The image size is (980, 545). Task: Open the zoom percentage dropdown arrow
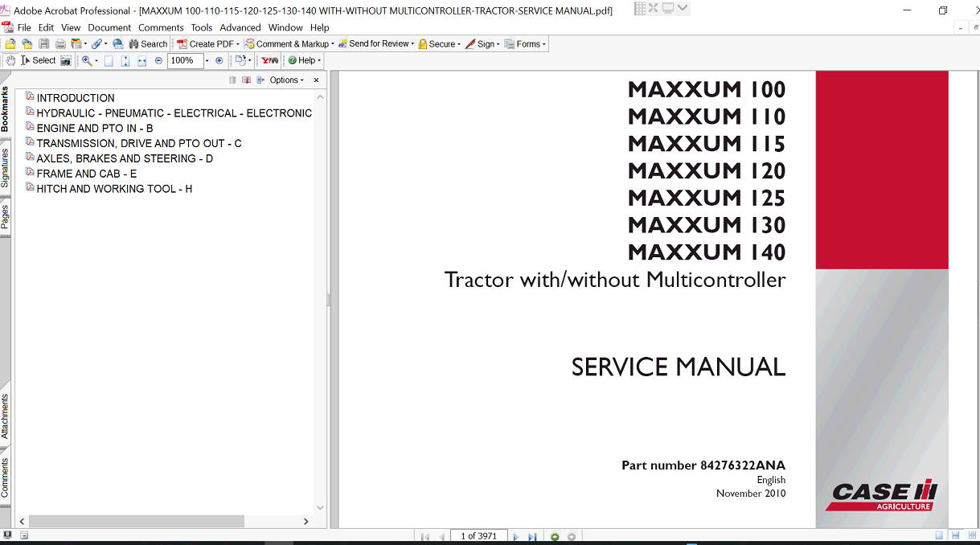coord(207,60)
